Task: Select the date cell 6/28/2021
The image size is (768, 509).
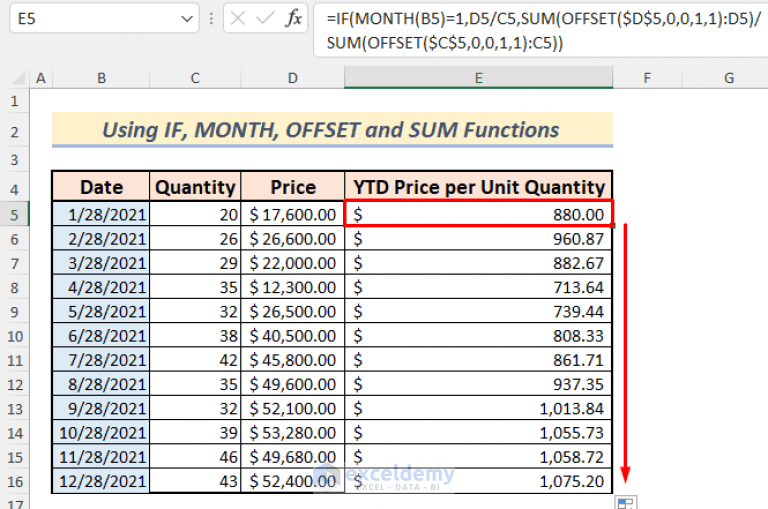Action: click(101, 336)
